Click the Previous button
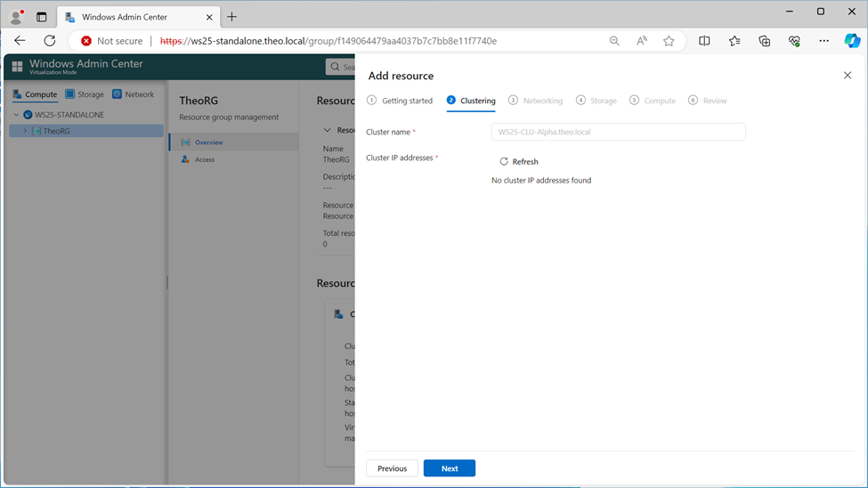This screenshot has height=488, width=868. click(x=392, y=468)
